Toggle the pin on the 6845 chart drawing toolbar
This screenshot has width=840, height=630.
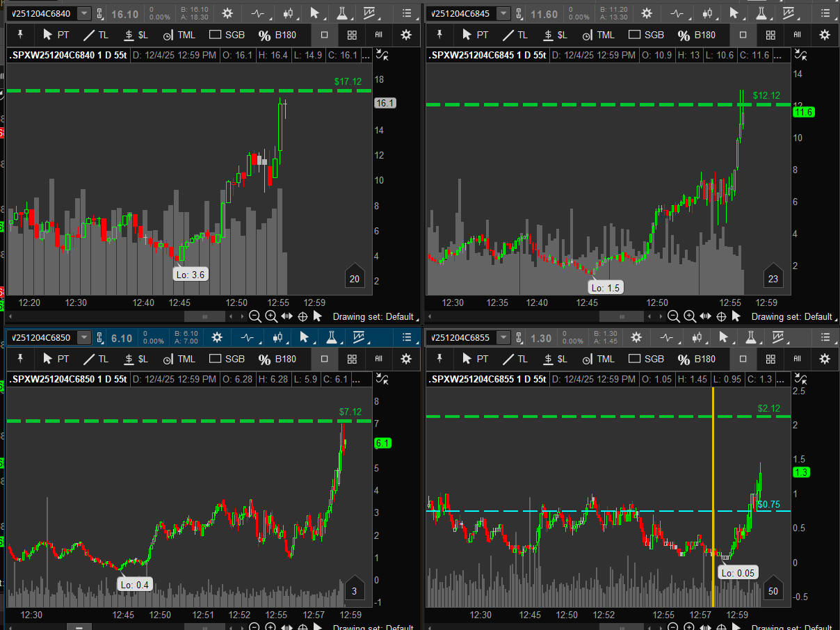click(439, 35)
